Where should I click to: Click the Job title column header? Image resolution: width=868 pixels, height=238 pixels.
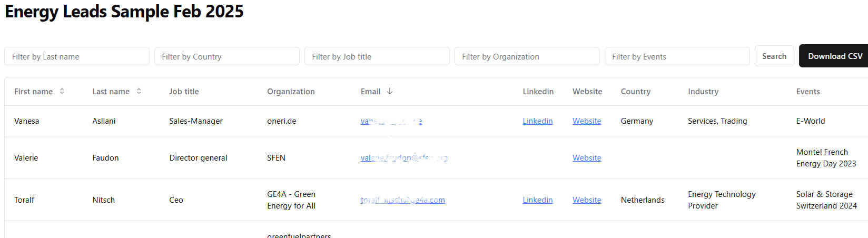pyautogui.click(x=184, y=92)
